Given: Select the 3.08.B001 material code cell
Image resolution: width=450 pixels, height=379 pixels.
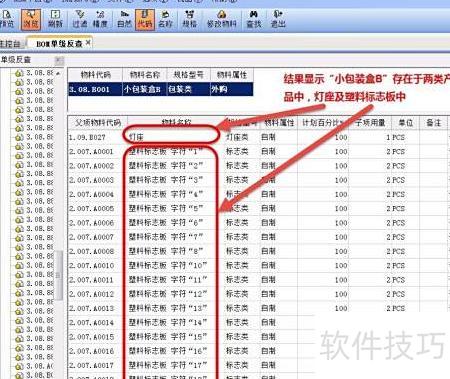Looking at the screenshot, I should tap(95, 89).
